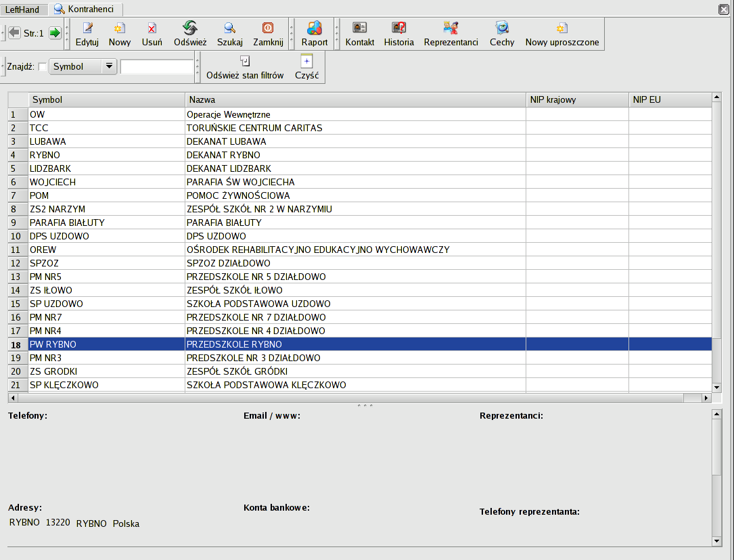Select the PM NR3 symbol cell
The width and height of the screenshot is (734, 560).
[x=107, y=359]
